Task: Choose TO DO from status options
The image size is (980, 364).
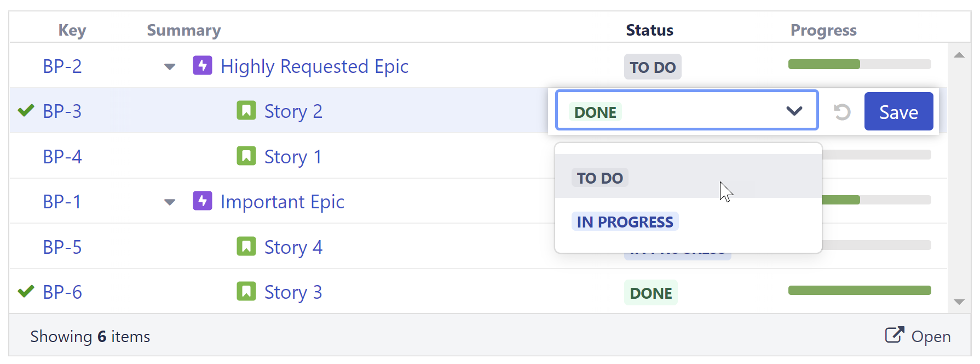Action: coord(600,178)
